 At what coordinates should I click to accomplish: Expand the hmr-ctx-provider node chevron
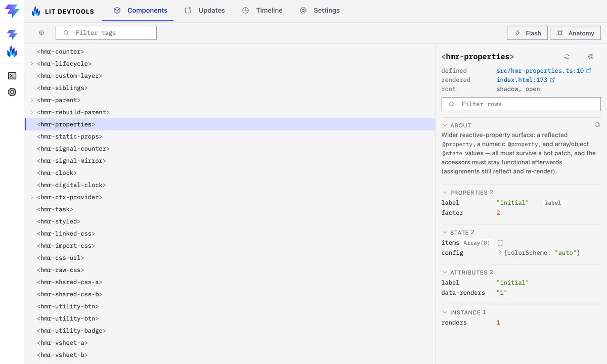[32, 197]
